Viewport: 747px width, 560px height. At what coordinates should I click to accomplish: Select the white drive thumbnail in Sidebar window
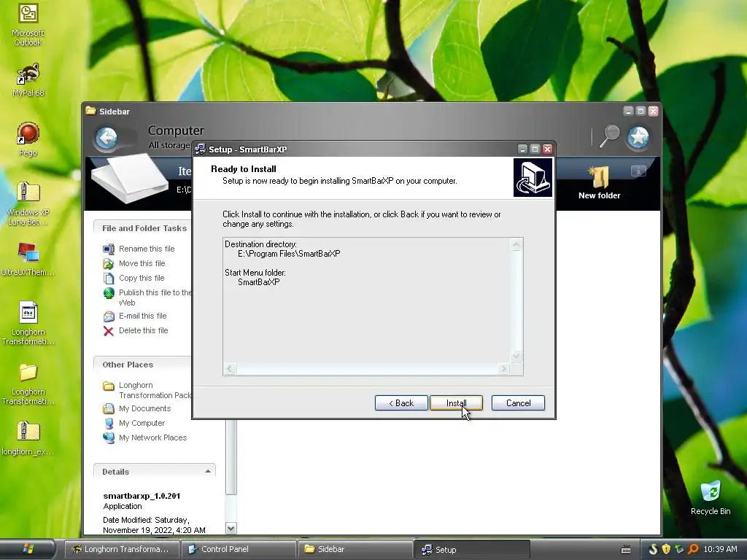click(130, 179)
